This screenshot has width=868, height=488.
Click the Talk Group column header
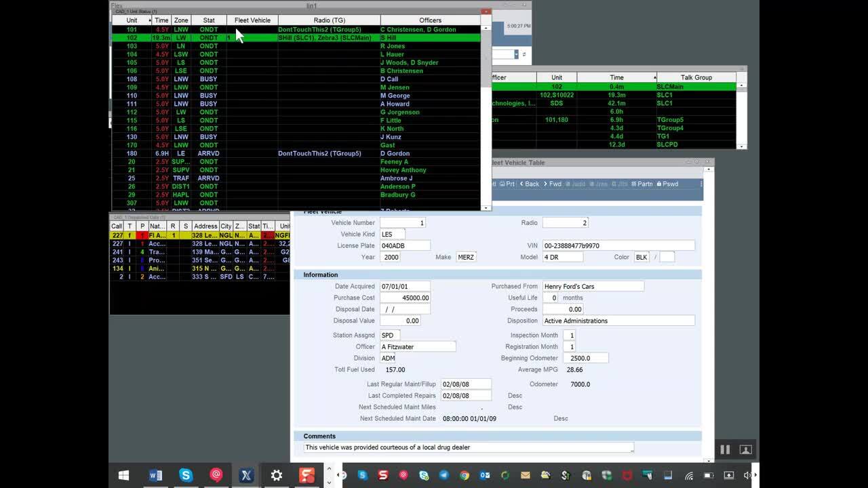pos(696,77)
